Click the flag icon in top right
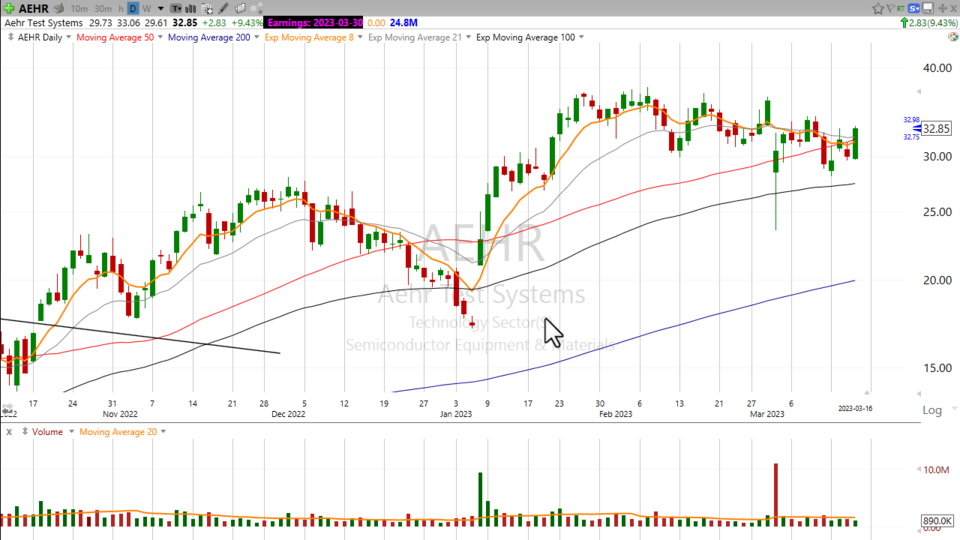Screen dimensions: 960x540 pos(891,8)
